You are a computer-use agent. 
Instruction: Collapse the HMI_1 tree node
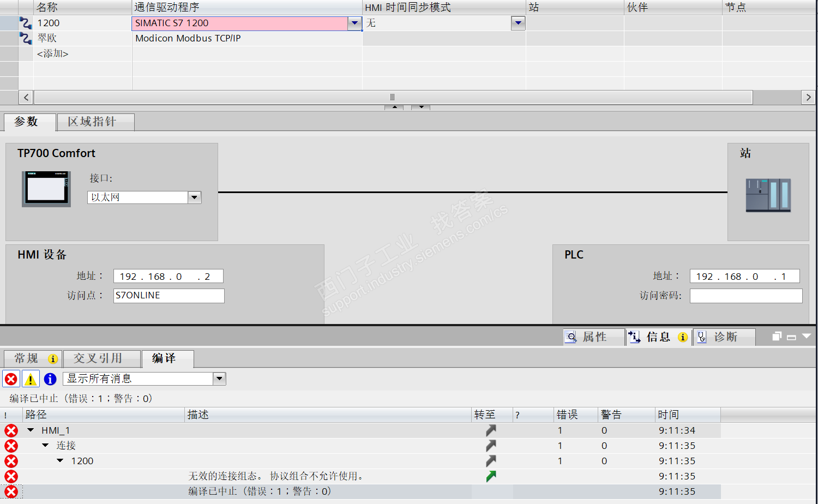pos(31,430)
